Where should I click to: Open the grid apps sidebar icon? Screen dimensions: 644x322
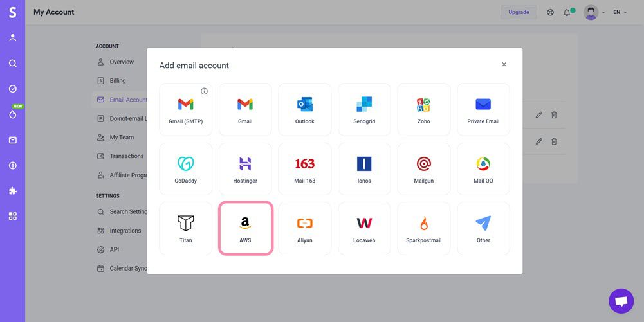tap(13, 216)
